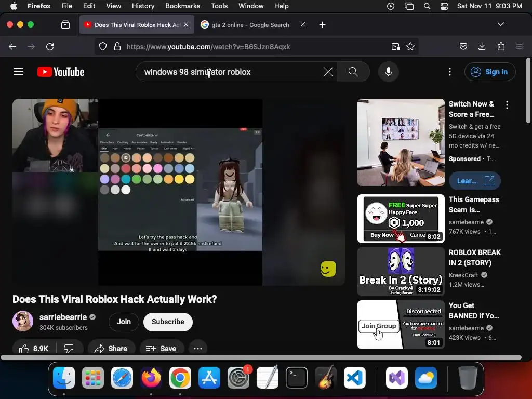Run the YouTube search with magnifier button

(353, 72)
